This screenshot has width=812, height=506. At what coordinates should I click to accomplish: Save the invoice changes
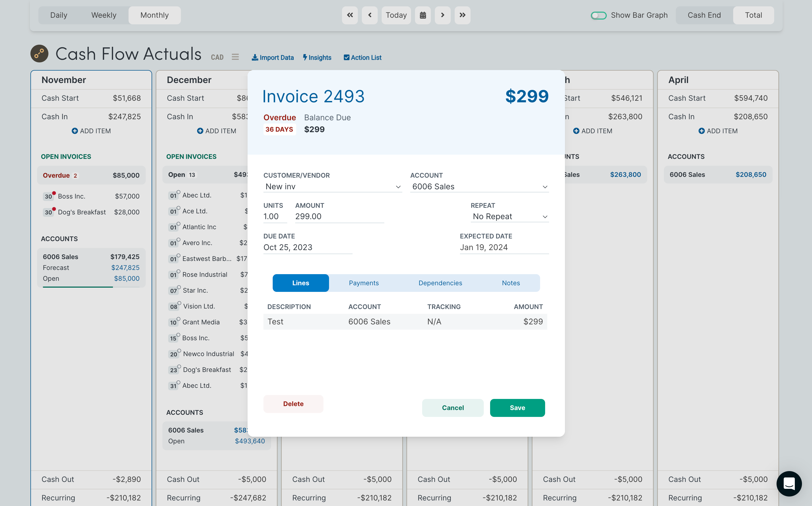click(x=517, y=408)
